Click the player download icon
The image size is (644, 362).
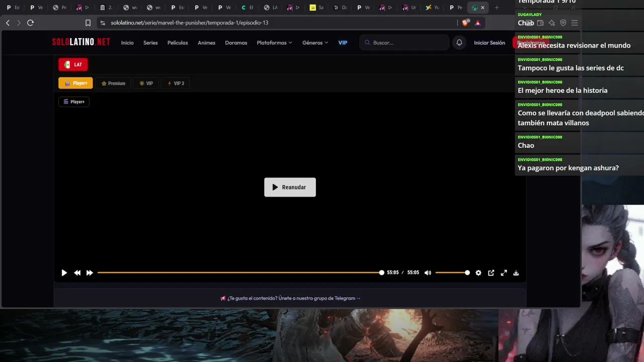pyautogui.click(x=516, y=273)
